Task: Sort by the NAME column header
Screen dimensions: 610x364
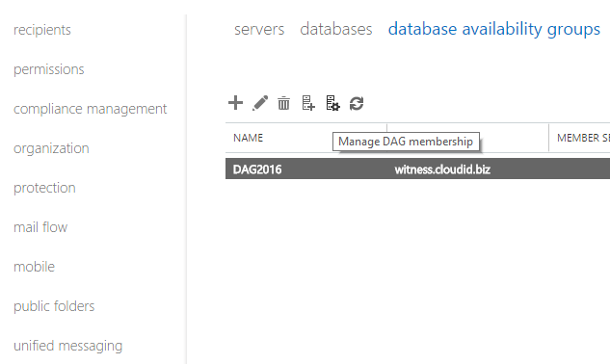Action: [249, 138]
